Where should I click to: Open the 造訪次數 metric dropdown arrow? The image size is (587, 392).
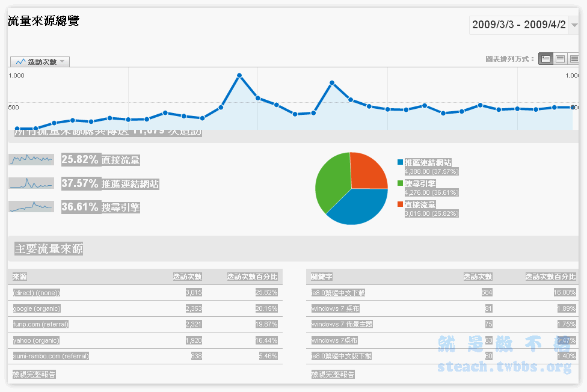pyautogui.click(x=62, y=61)
